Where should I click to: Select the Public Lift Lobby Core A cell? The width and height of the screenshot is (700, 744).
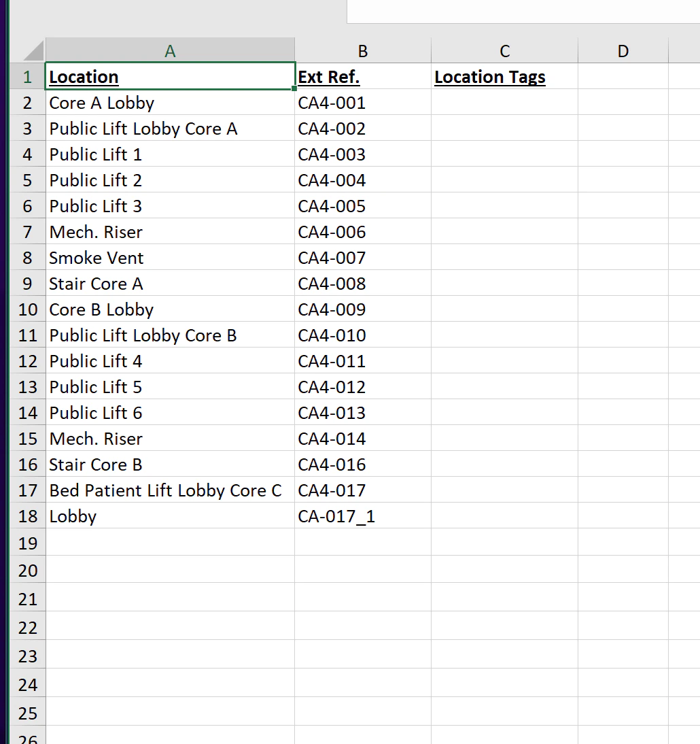171,128
